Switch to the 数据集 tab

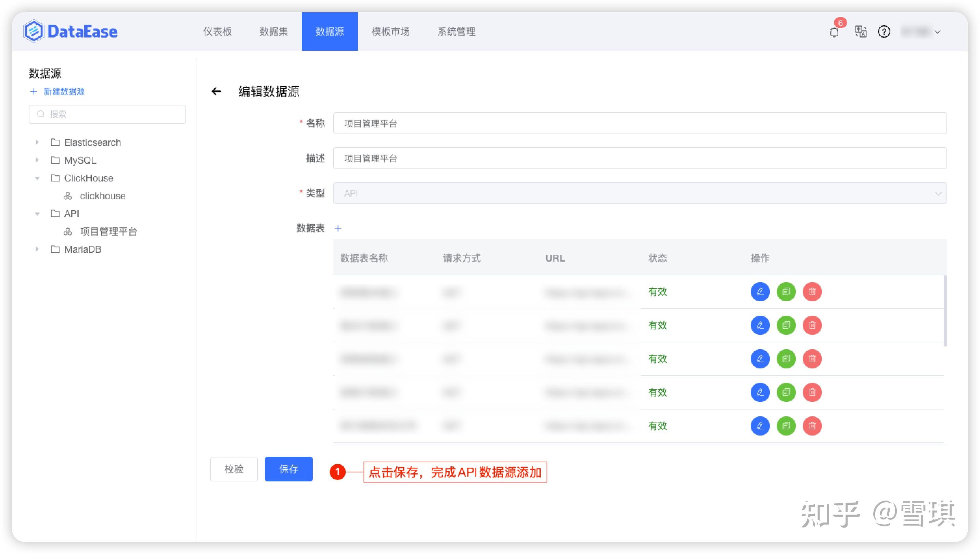(x=273, y=32)
